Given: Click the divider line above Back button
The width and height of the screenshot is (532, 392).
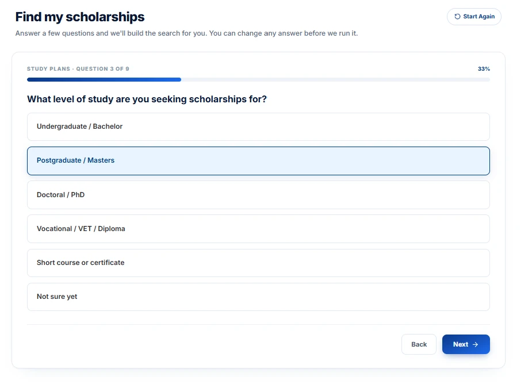Looking at the screenshot, I should (x=258, y=325).
